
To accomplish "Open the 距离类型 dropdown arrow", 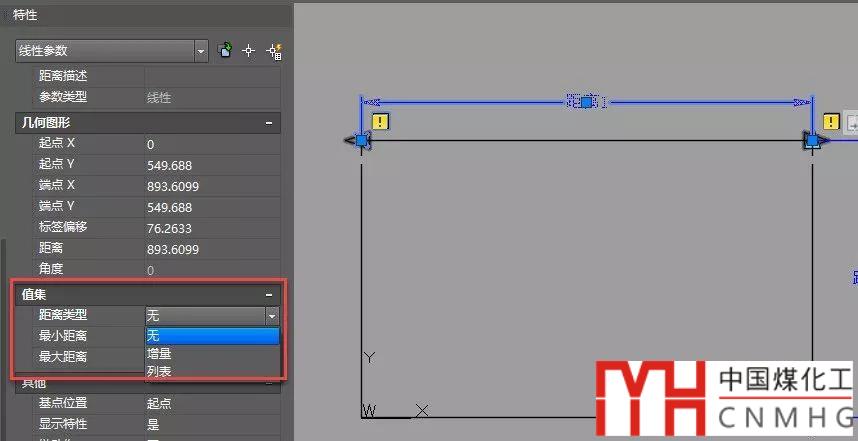I will click(x=272, y=316).
